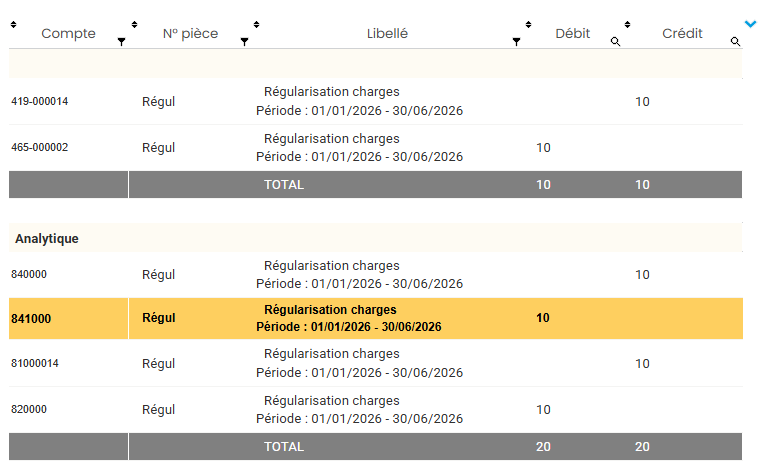Select the row for account 465-000002
762x463 pixels.
click(376, 148)
